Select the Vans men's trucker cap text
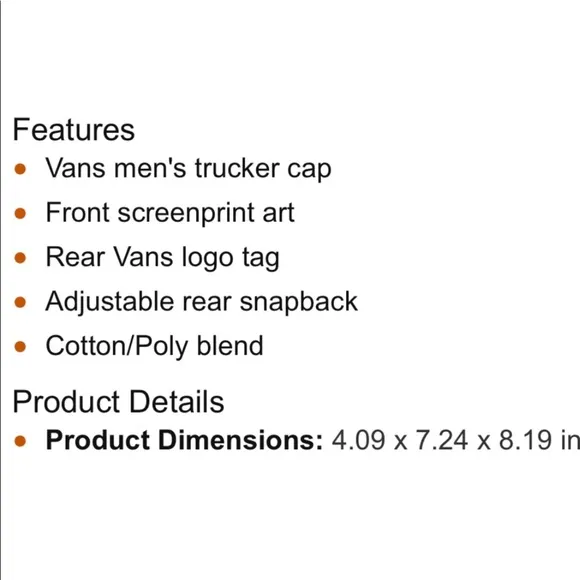 188,169
